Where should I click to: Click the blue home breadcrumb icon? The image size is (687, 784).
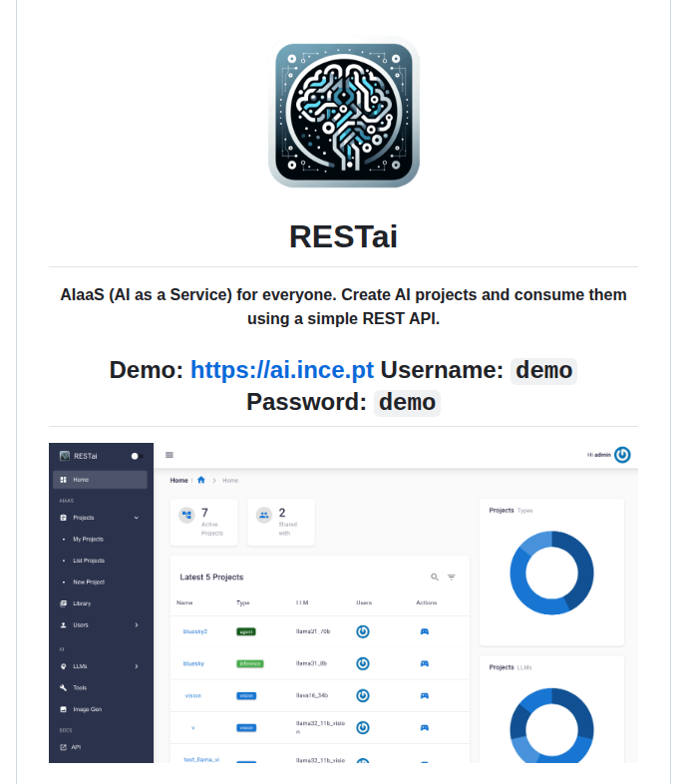coord(201,480)
